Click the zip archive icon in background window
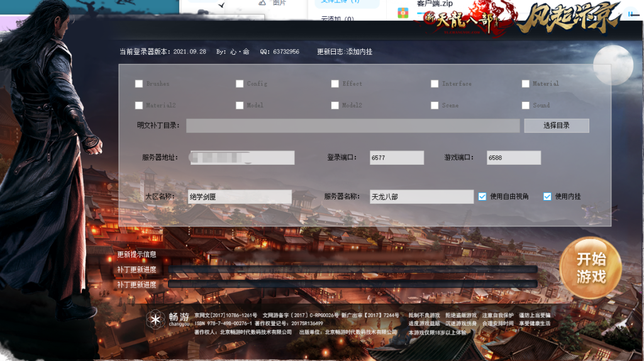The width and height of the screenshot is (644, 361). [403, 13]
